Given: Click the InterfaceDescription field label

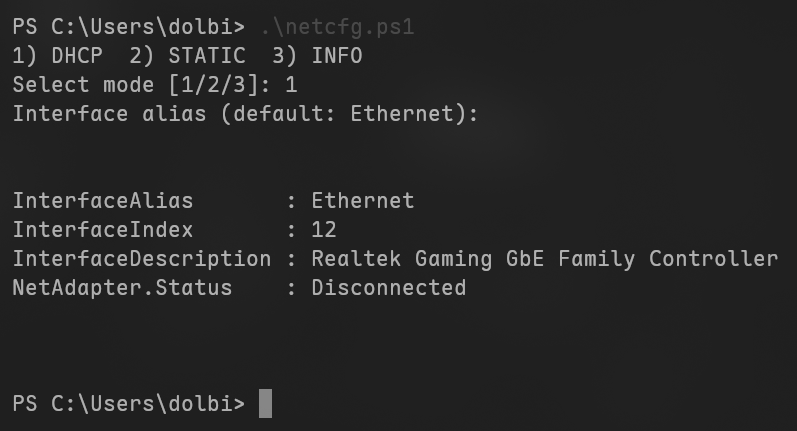Looking at the screenshot, I should click(141, 259).
